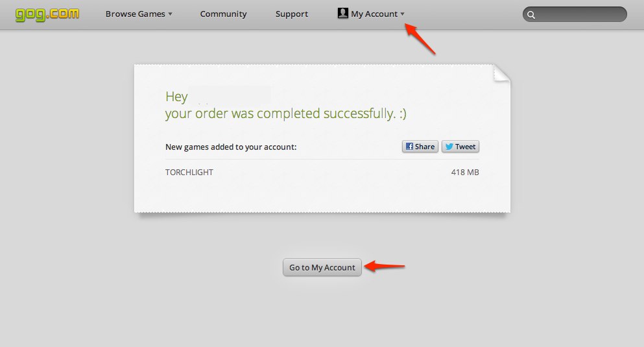Open the My Account menu
The width and height of the screenshot is (644, 347).
pyautogui.click(x=371, y=14)
